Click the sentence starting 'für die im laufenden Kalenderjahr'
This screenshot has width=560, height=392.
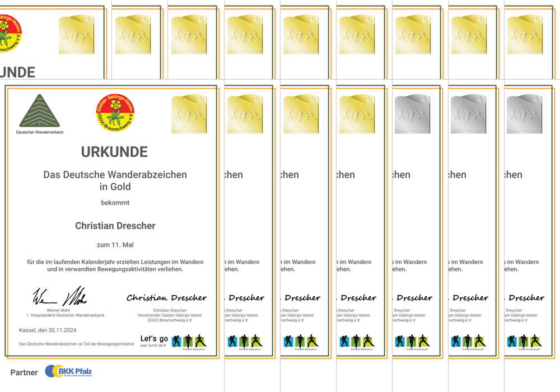(x=115, y=265)
